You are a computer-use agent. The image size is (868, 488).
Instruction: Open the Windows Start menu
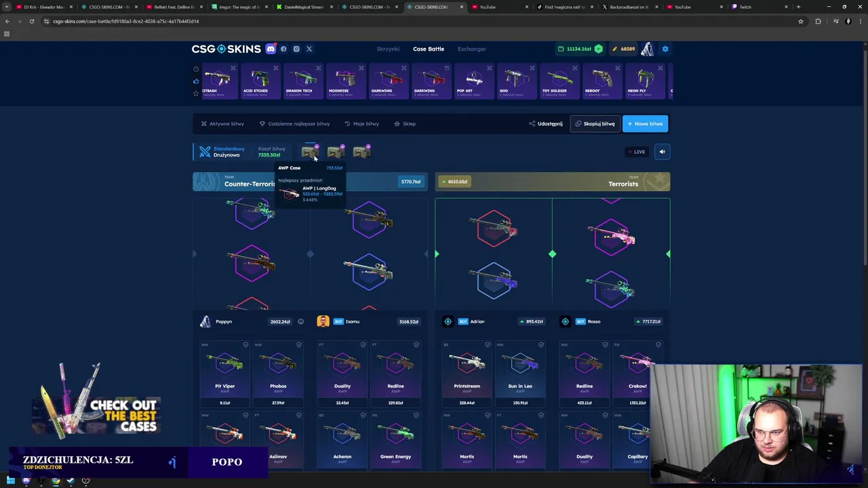point(11,481)
